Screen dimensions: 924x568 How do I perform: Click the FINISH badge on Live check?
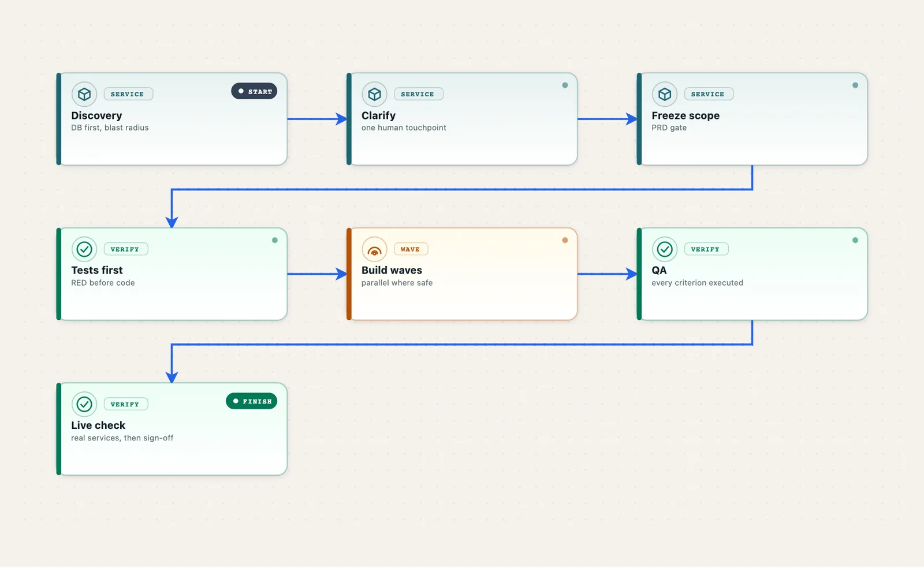tap(252, 401)
